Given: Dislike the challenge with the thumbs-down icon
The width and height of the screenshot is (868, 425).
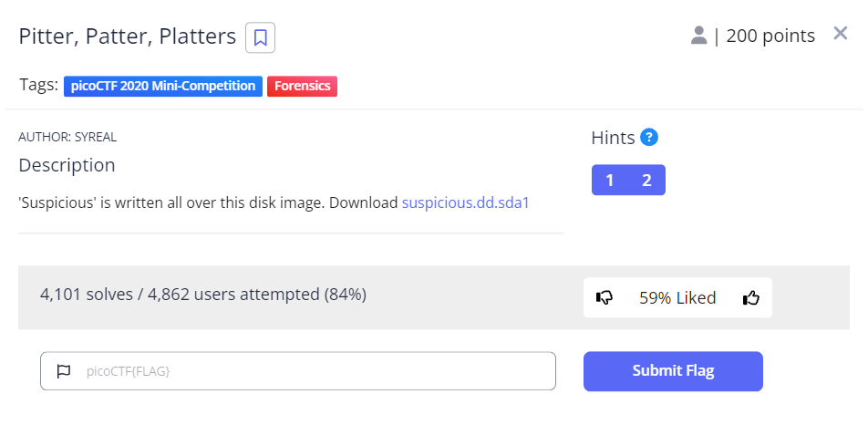Looking at the screenshot, I should click(x=604, y=298).
